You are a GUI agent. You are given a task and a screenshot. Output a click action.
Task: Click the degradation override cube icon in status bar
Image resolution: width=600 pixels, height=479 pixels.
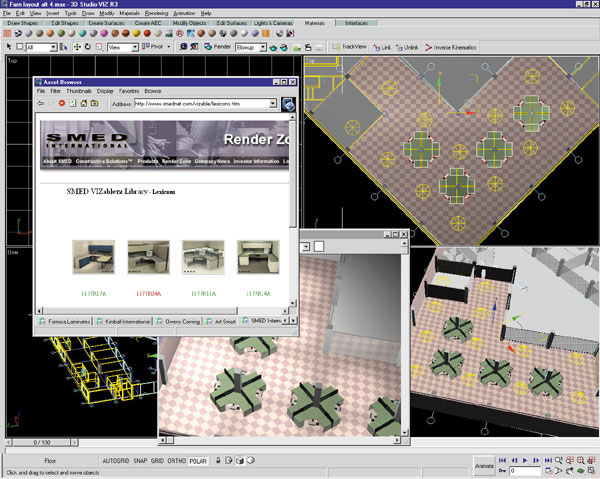click(x=240, y=460)
